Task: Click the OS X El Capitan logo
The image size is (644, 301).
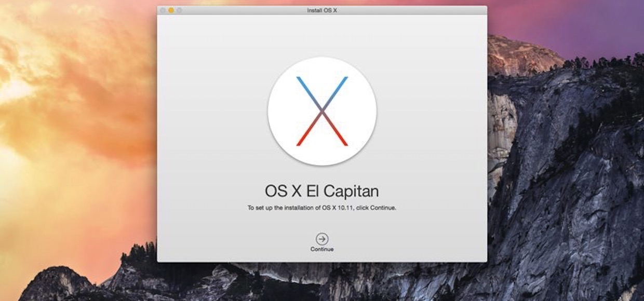Action: coord(322,111)
